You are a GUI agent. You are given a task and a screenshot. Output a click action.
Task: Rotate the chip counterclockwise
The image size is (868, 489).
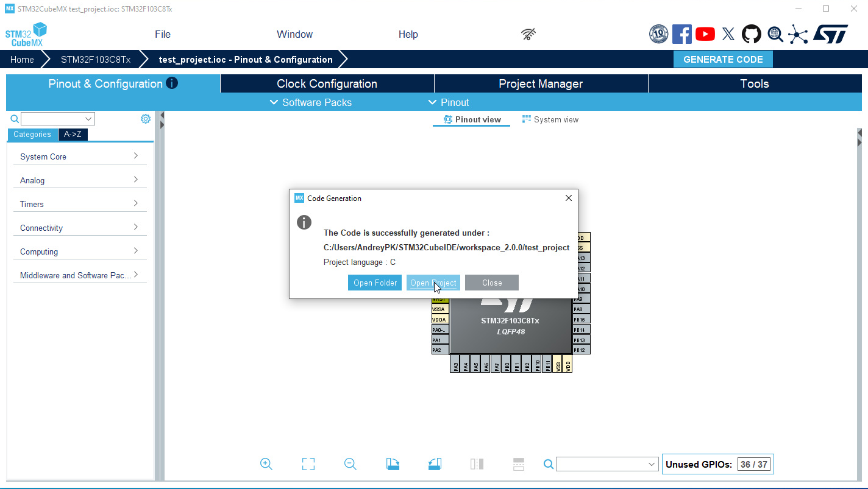pyautogui.click(x=435, y=464)
